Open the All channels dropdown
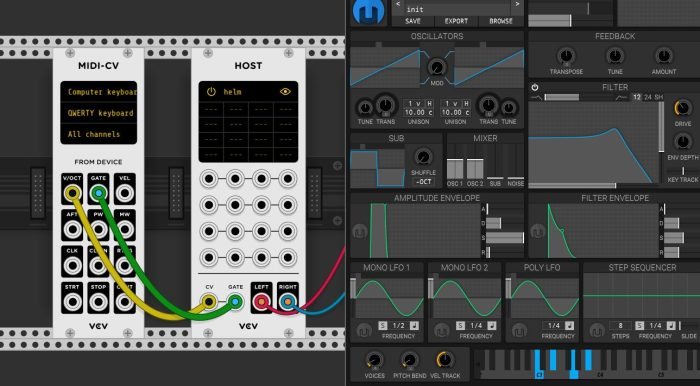Screen dimensions: 700x386 [x=99, y=134]
